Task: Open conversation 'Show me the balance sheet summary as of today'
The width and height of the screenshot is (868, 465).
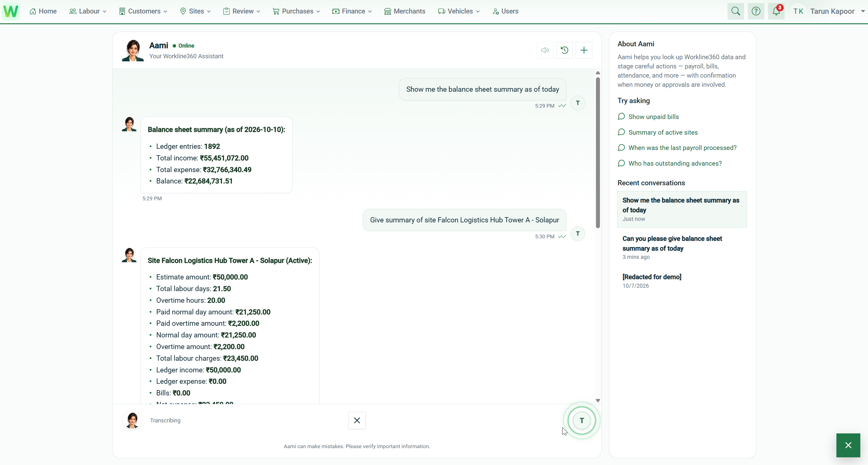Action: pyautogui.click(x=682, y=209)
